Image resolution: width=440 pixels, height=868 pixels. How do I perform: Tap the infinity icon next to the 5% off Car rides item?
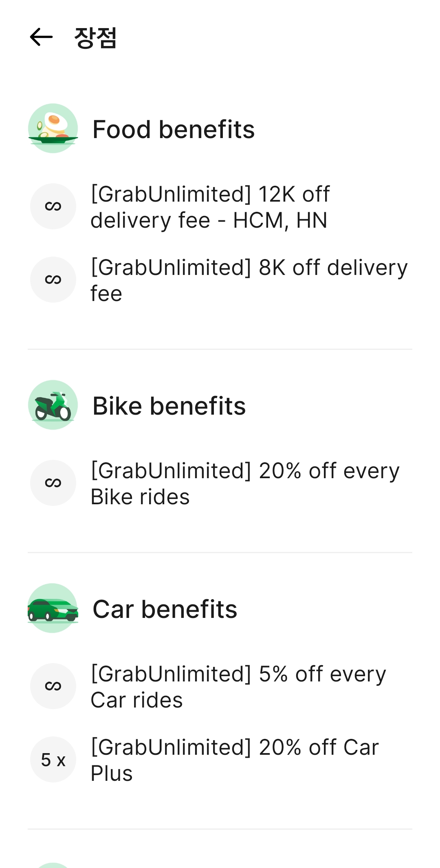coord(53,686)
